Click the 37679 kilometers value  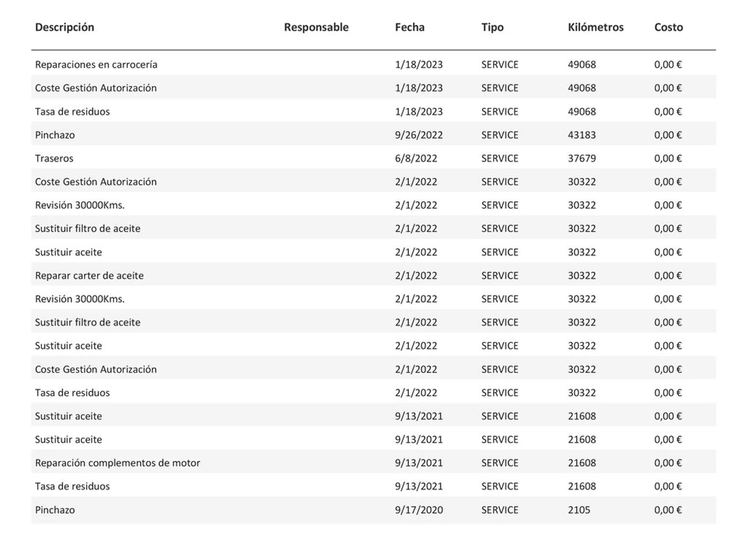pos(582,158)
